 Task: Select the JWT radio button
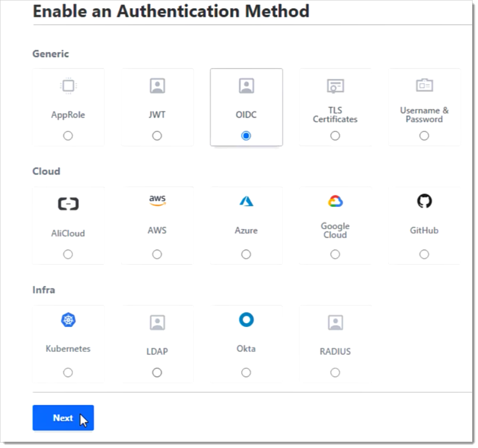click(x=157, y=136)
